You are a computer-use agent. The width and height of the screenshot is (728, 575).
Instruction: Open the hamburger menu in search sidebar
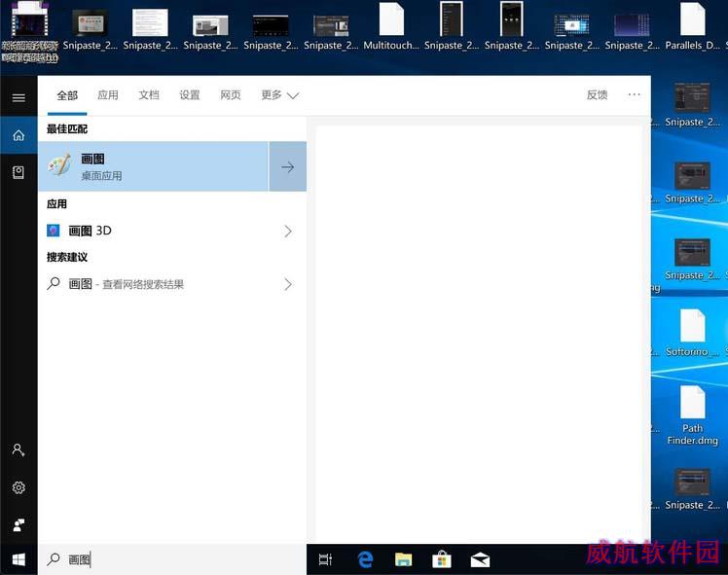[x=18, y=97]
